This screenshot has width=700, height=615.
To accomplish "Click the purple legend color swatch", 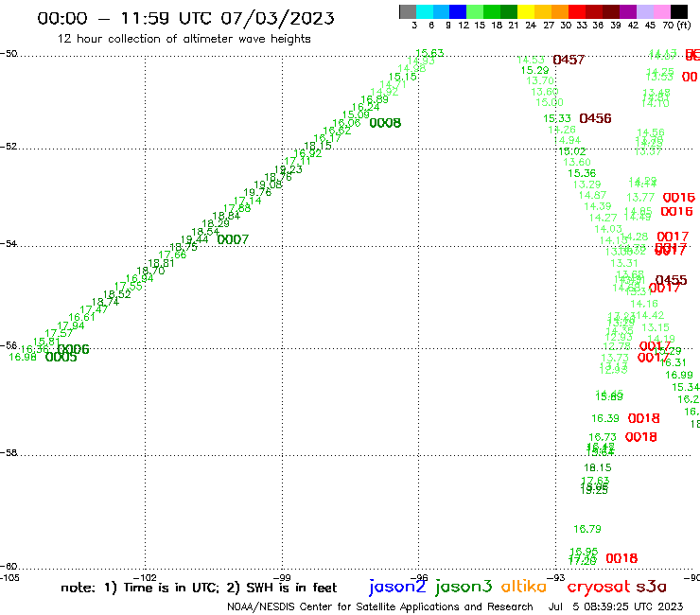I will click(x=628, y=11).
